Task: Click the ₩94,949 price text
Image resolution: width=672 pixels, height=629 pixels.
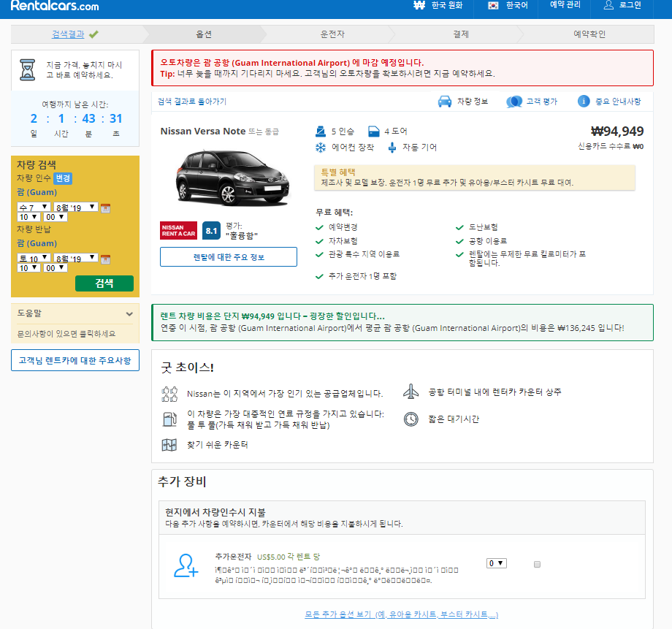Action: click(617, 131)
